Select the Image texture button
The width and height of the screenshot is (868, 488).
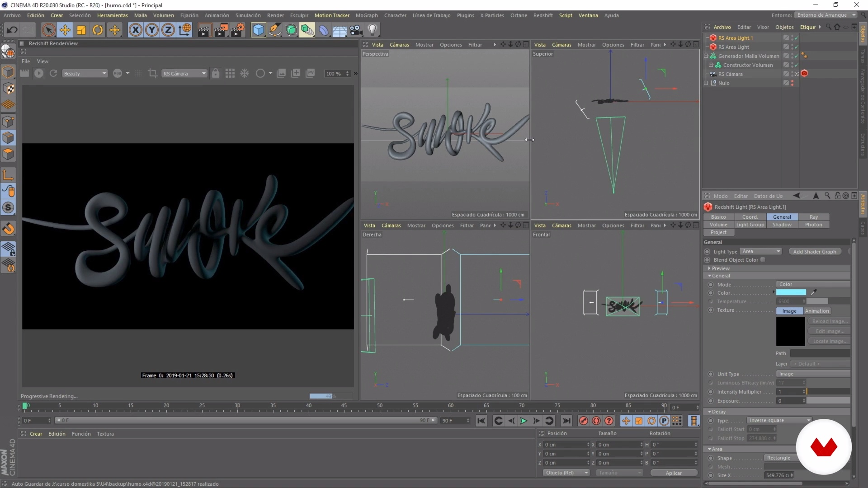(789, 311)
